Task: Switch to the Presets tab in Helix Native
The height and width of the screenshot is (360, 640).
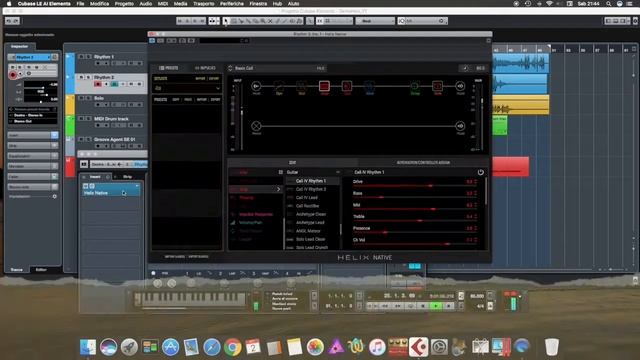Action: (169, 68)
